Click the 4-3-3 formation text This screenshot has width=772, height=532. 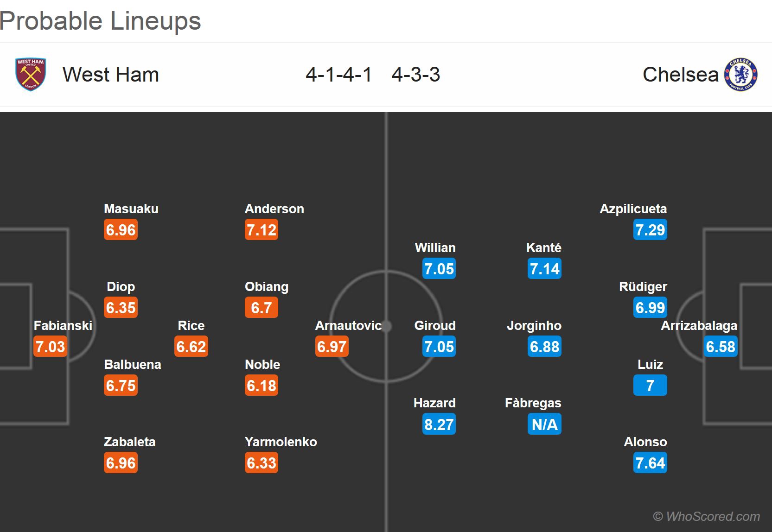[416, 75]
